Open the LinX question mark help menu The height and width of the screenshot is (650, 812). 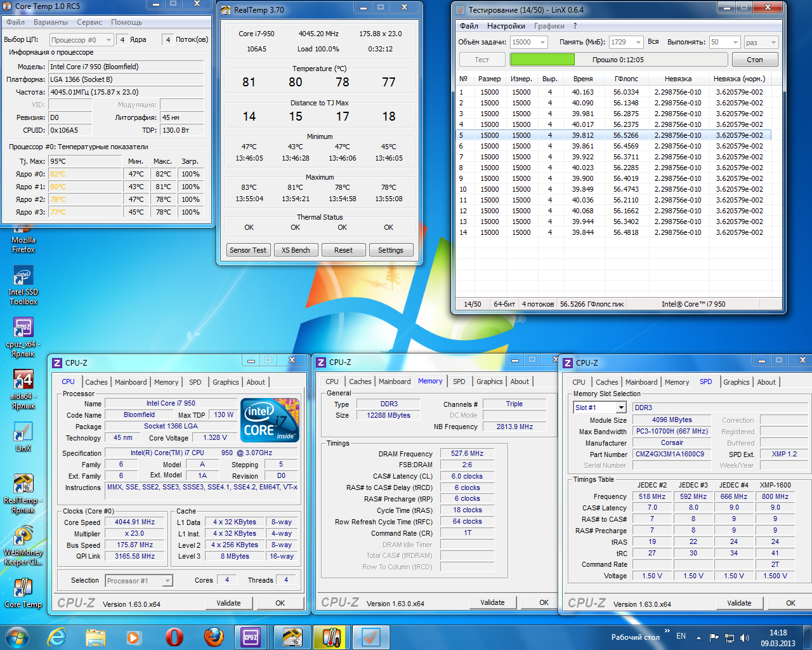coord(575,26)
